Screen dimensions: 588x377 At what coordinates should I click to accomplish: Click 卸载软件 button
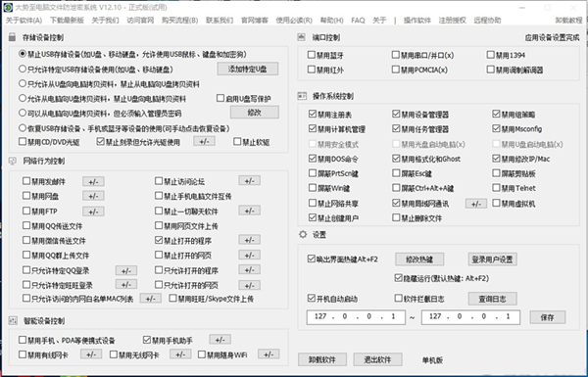322,359
